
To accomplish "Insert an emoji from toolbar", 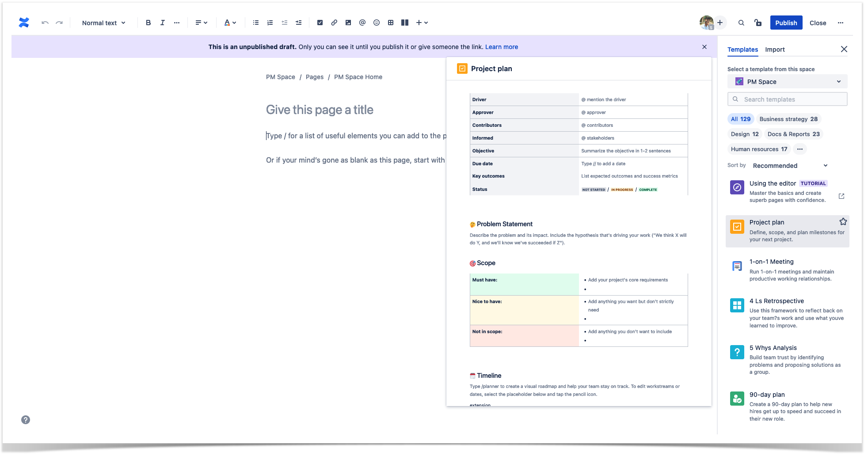I will pos(377,23).
